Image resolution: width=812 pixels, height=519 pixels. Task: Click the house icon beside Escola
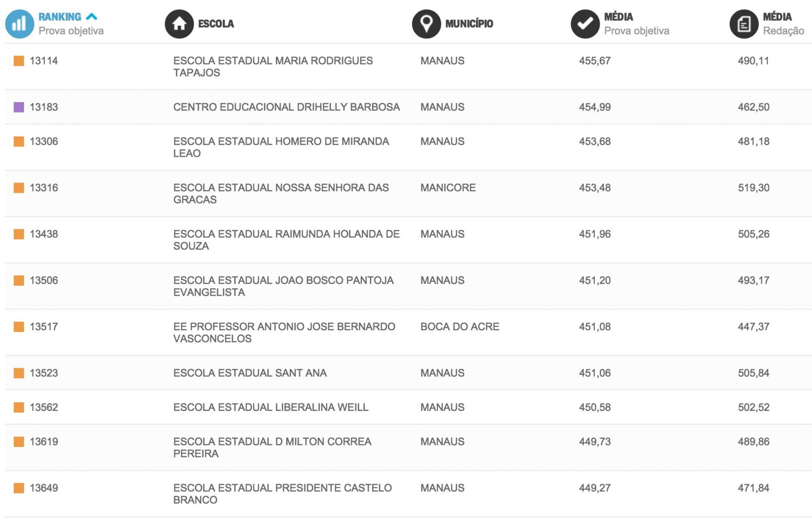pos(179,24)
